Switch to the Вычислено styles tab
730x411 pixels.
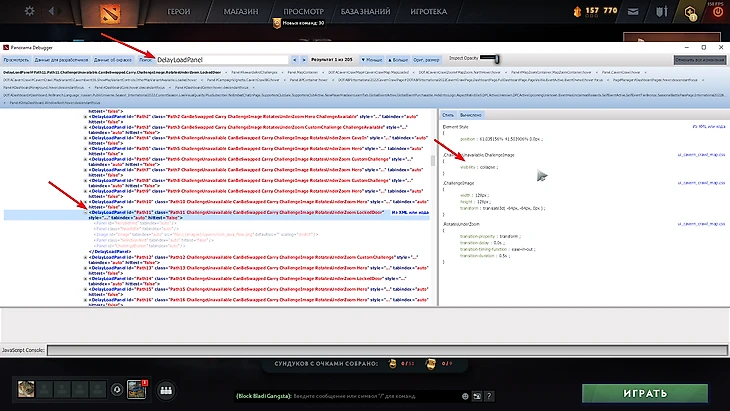pyautogui.click(x=473, y=115)
